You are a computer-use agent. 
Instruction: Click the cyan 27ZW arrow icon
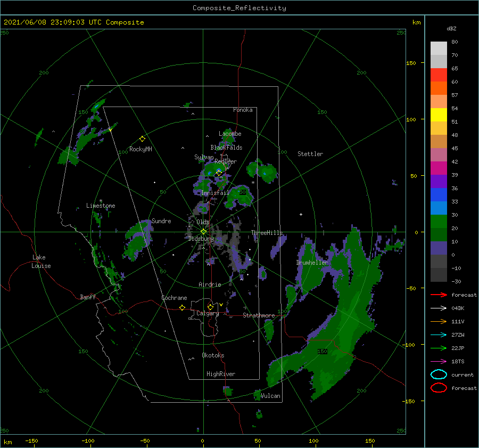tap(439, 335)
